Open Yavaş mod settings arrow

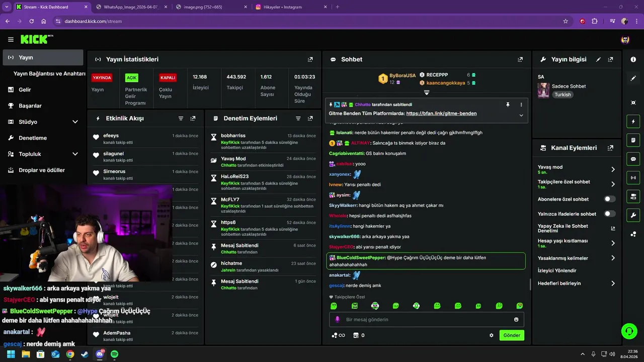click(x=613, y=169)
